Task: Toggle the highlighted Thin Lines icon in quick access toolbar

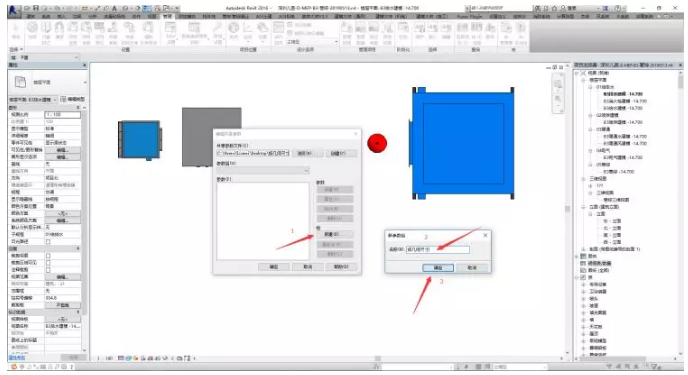Action: pyautogui.click(x=147, y=8)
